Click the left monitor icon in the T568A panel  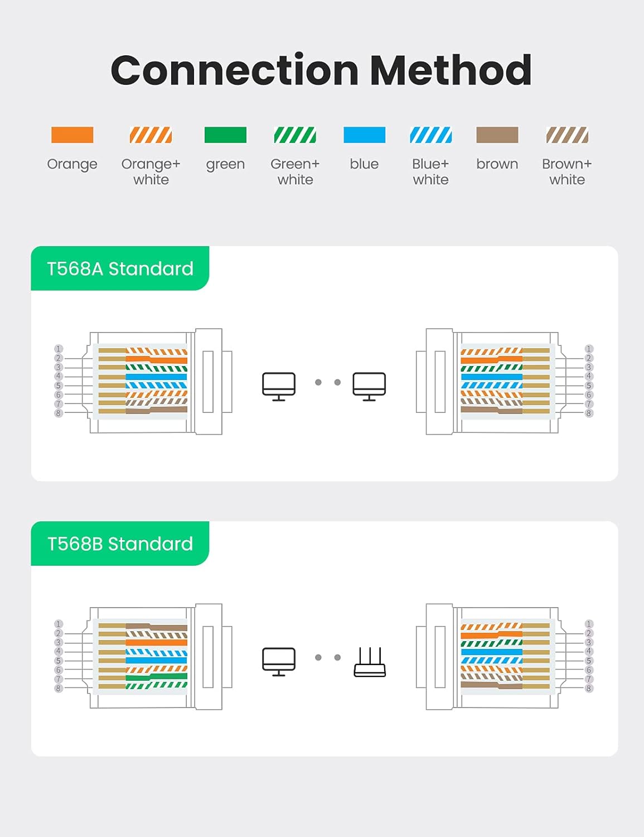(x=279, y=386)
